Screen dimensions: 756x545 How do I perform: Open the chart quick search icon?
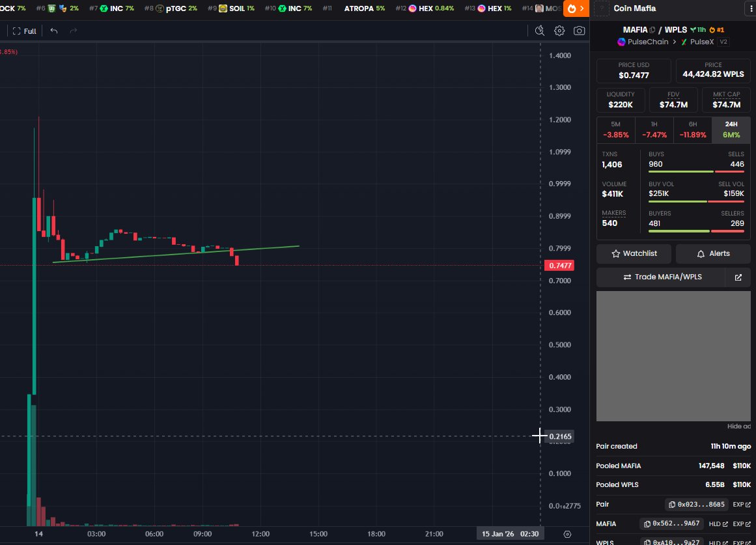[x=540, y=31]
